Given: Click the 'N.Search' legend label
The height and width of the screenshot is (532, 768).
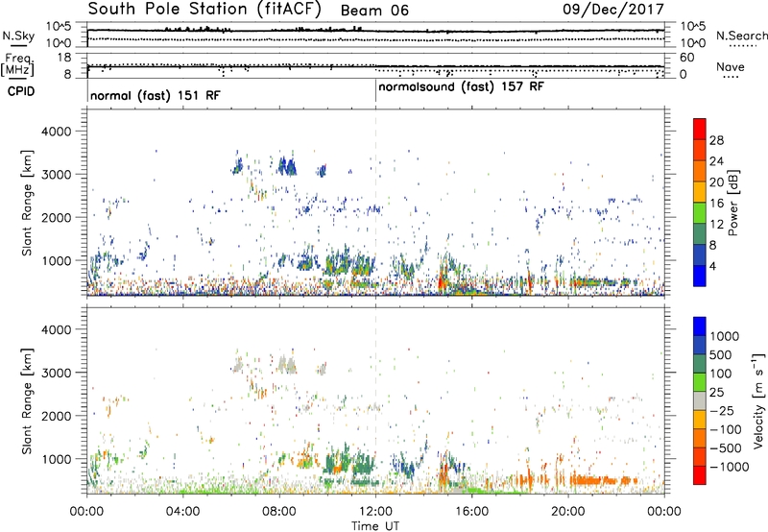Looking at the screenshot, I should pyautogui.click(x=741, y=36).
